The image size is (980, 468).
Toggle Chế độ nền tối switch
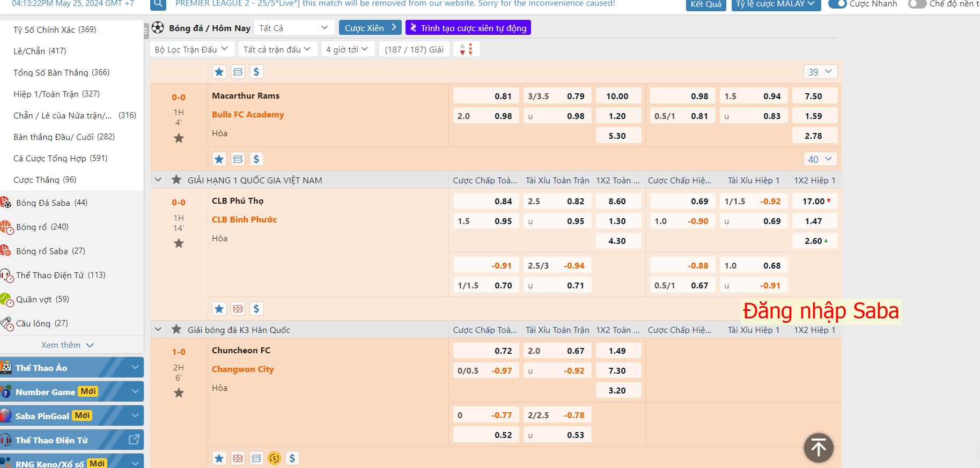click(x=917, y=4)
